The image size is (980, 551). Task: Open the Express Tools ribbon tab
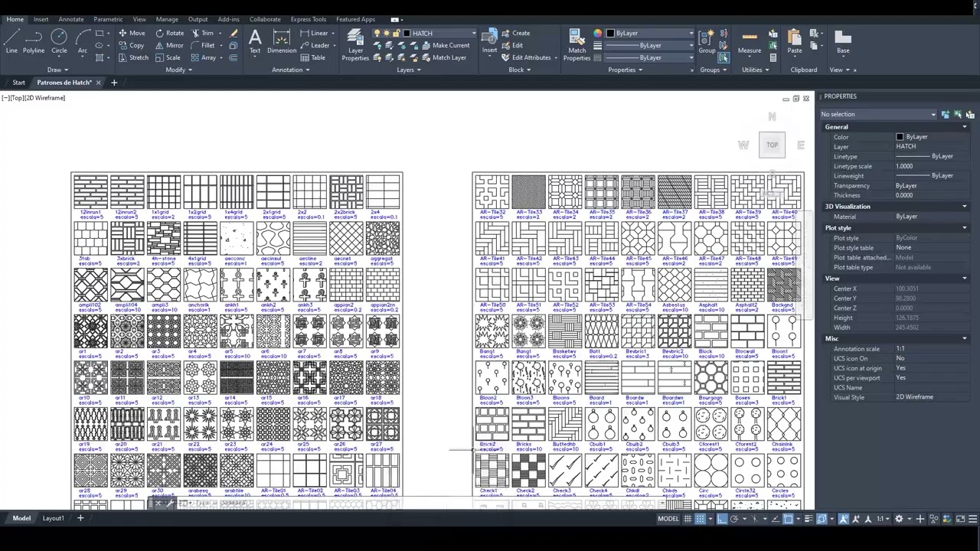tap(309, 19)
